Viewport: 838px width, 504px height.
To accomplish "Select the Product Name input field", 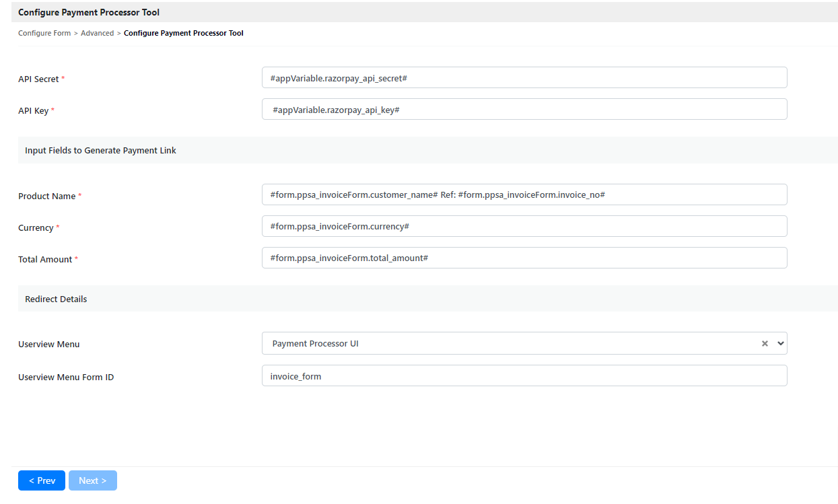I will pos(524,194).
